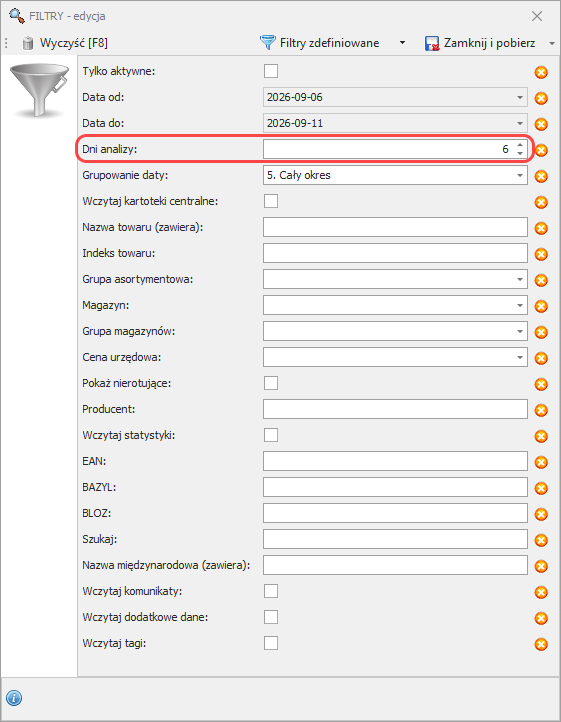Click the Wyczyść [F8] button
Screen dimensions: 561x722
[65, 43]
